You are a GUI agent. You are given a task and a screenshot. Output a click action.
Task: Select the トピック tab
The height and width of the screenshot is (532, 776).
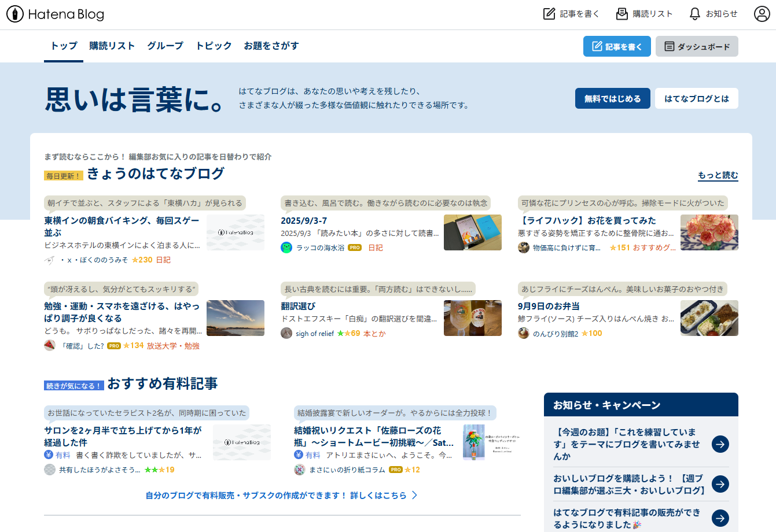[214, 46]
